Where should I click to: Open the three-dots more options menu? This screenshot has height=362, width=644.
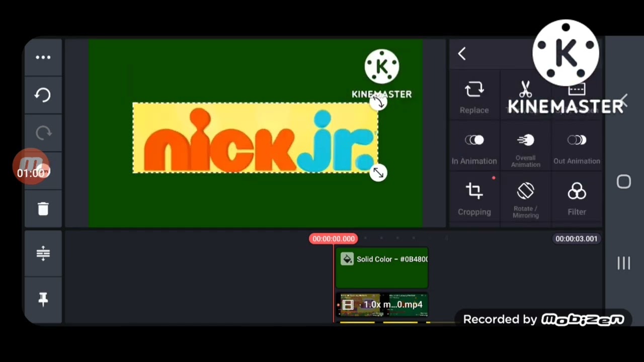pyautogui.click(x=43, y=57)
